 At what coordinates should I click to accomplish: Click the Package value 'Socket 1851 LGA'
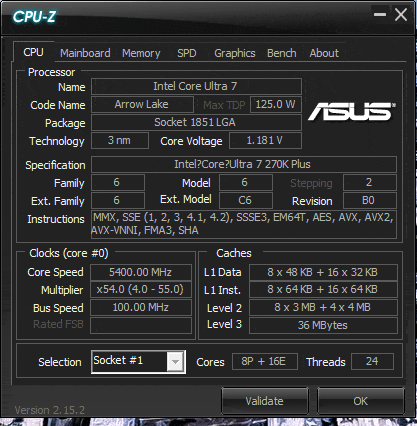click(196, 122)
